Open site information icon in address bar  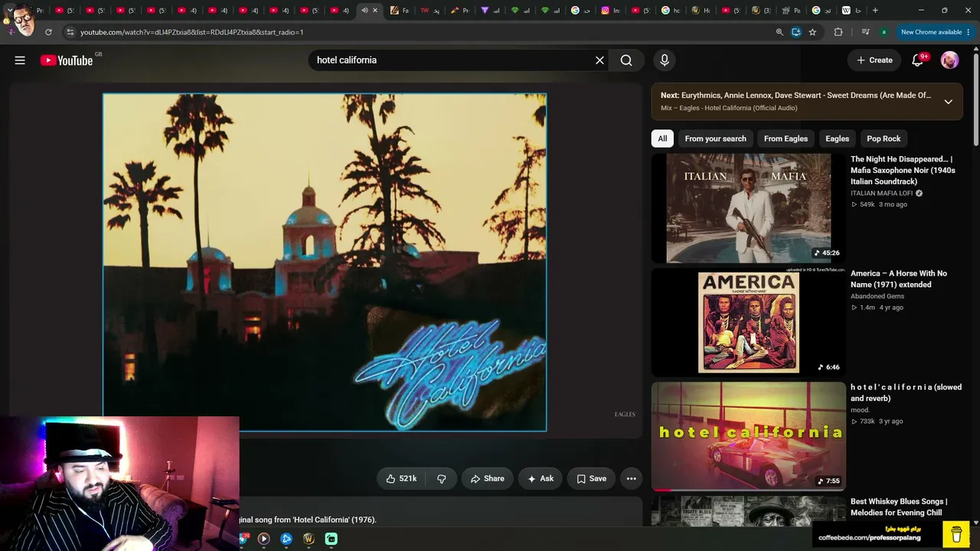[x=70, y=32]
